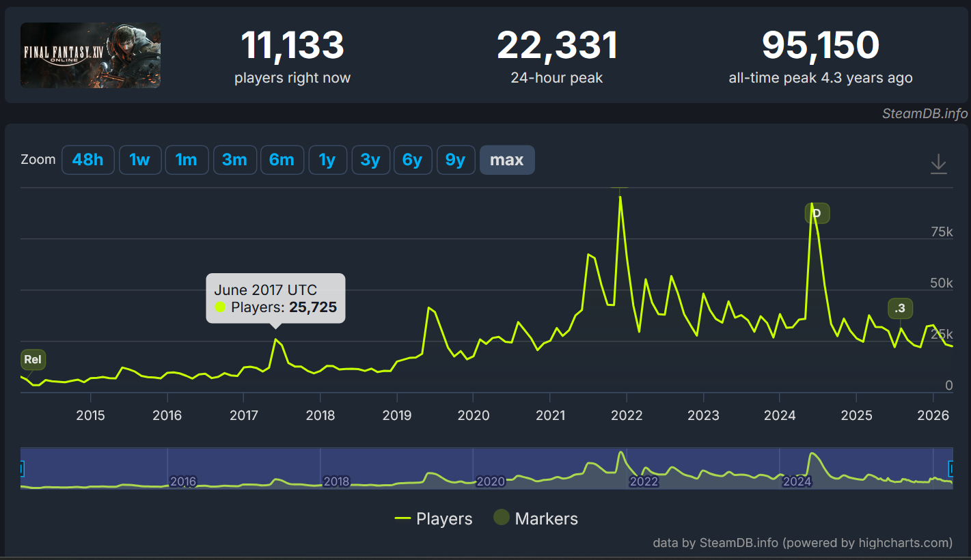Image resolution: width=971 pixels, height=560 pixels.
Task: Click the 22,331 24-hour peak value
Action: tap(557, 45)
